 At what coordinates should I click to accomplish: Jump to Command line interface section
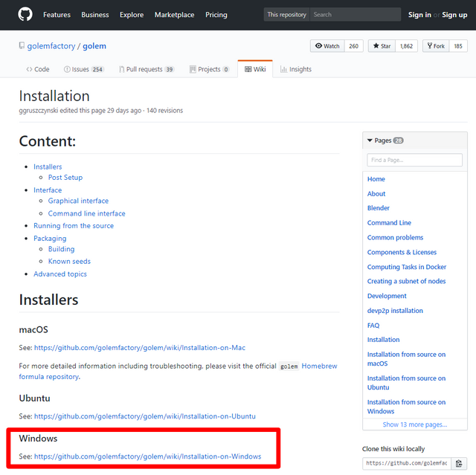point(86,213)
